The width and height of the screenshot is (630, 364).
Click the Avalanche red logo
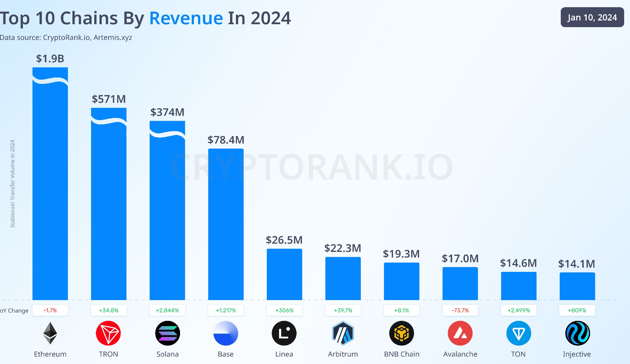point(460,333)
